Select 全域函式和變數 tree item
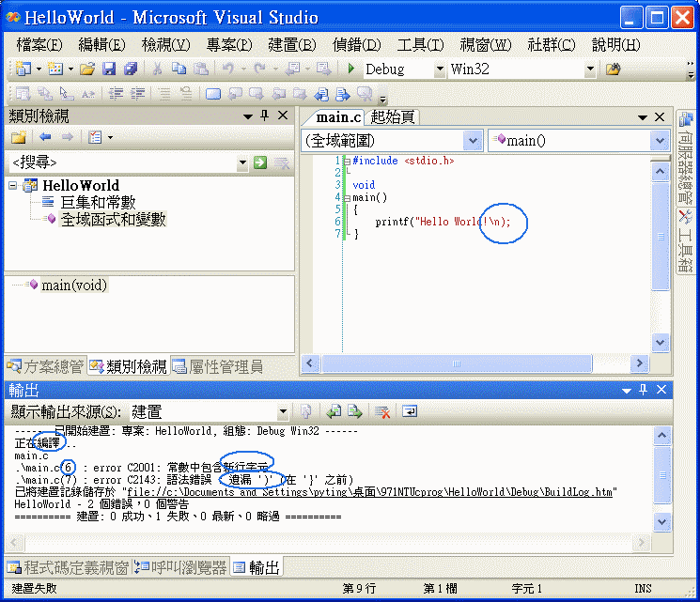The height and width of the screenshot is (602, 700). point(113,219)
